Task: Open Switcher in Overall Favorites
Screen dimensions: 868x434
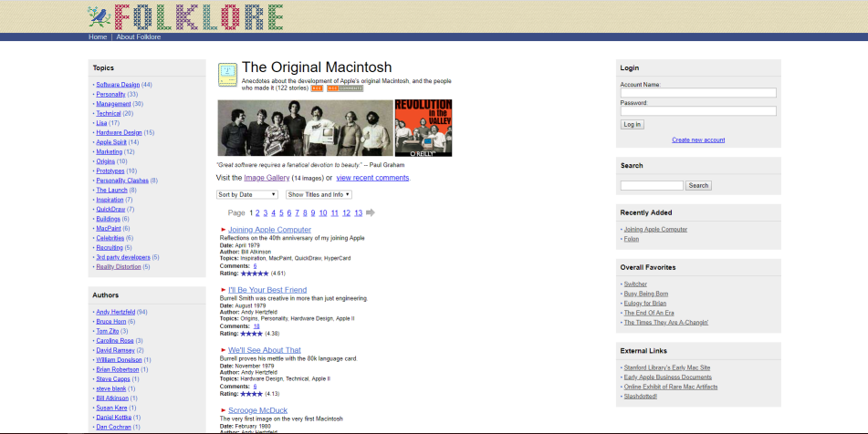Action: 635,284
